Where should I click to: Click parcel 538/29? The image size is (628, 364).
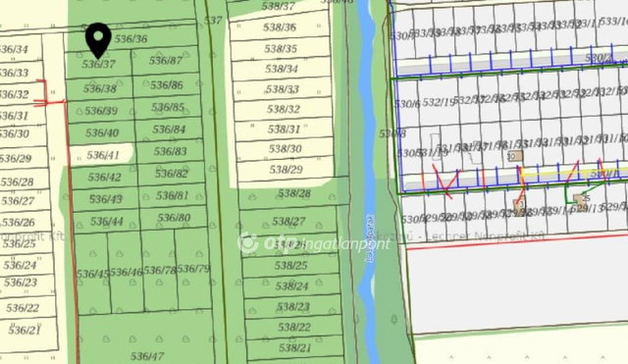coord(286,169)
